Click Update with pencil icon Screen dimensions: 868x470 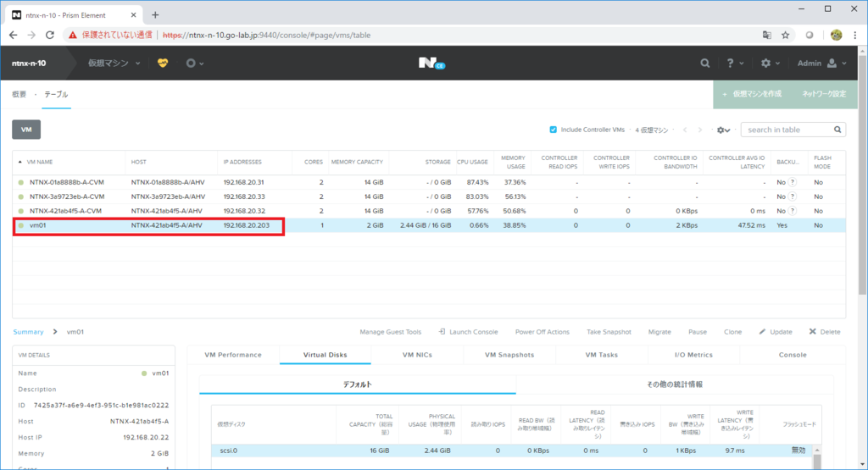[776, 332]
